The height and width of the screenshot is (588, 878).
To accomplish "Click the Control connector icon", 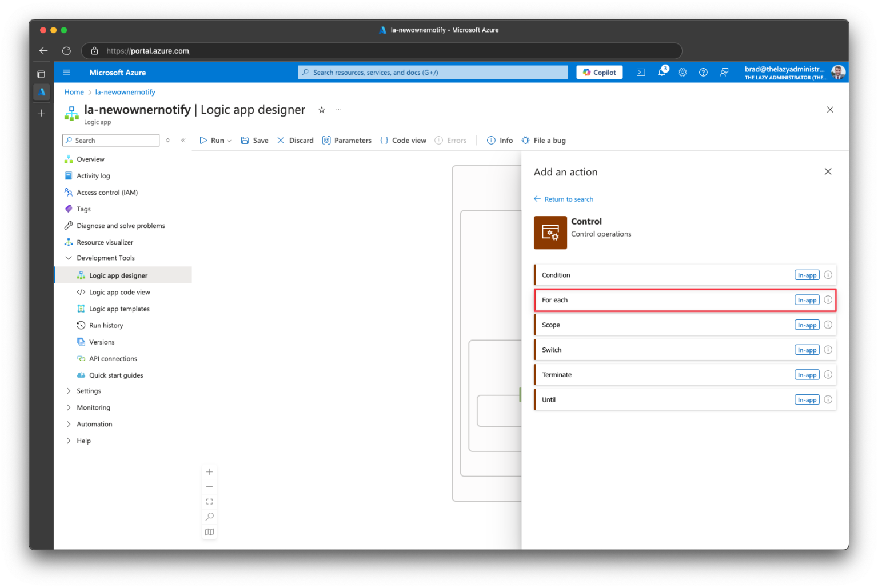I will [550, 233].
